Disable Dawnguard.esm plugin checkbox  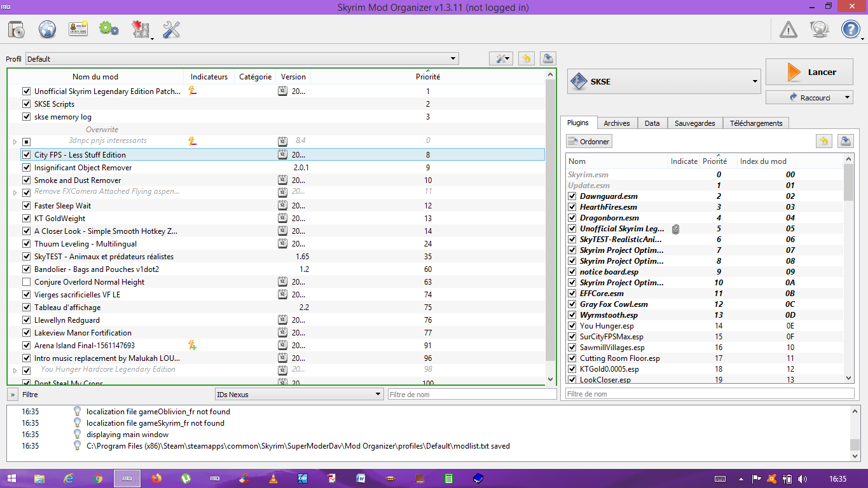[x=572, y=196]
